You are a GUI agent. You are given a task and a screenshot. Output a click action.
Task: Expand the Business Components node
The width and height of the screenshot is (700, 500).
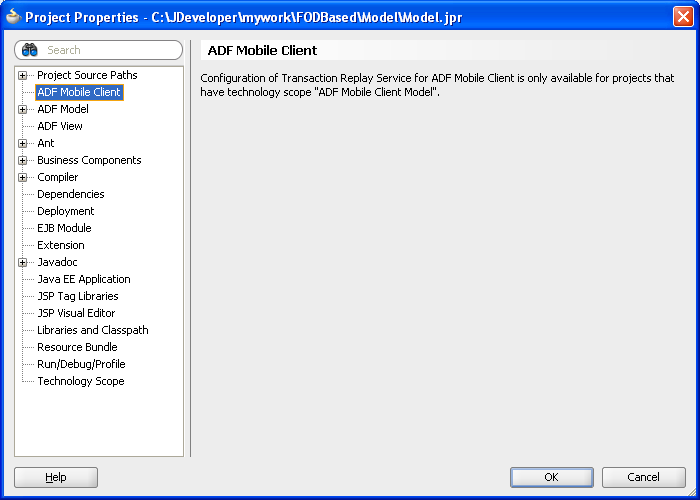point(22,160)
